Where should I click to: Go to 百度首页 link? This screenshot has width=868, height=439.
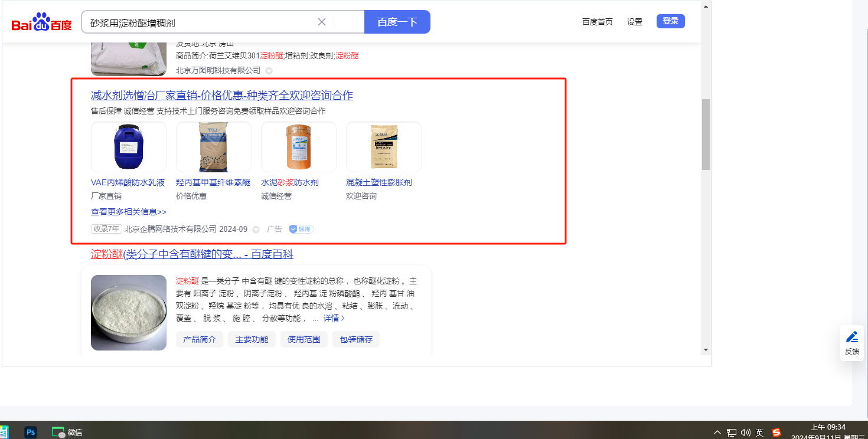(x=598, y=22)
